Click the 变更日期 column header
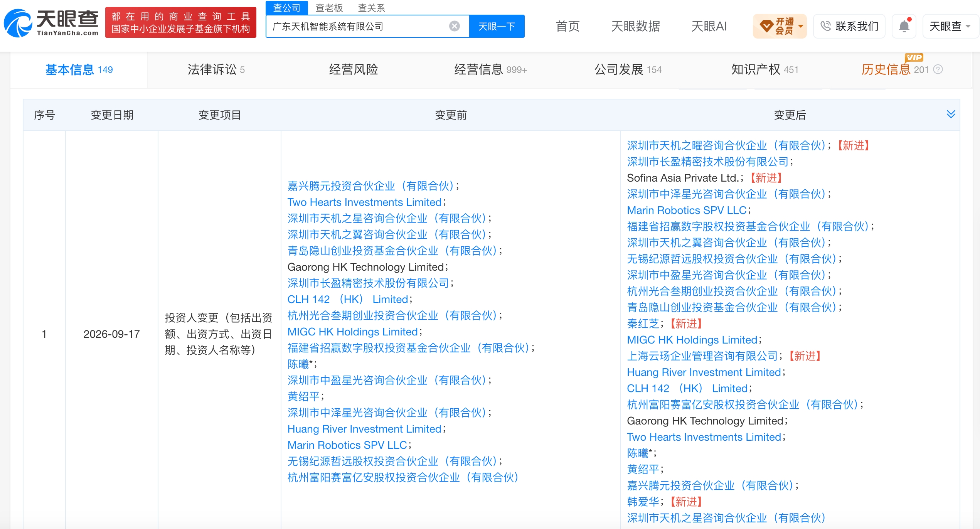 pos(112,115)
